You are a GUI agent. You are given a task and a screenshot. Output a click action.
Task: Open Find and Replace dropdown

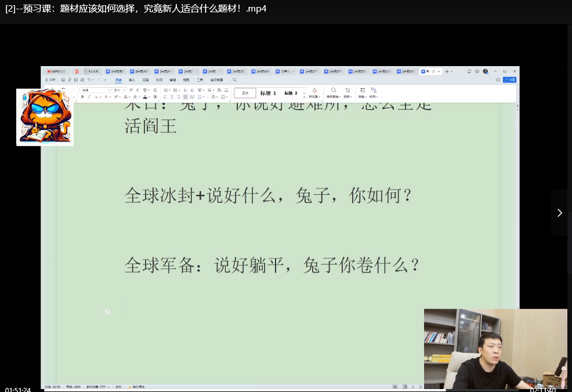pos(334,93)
